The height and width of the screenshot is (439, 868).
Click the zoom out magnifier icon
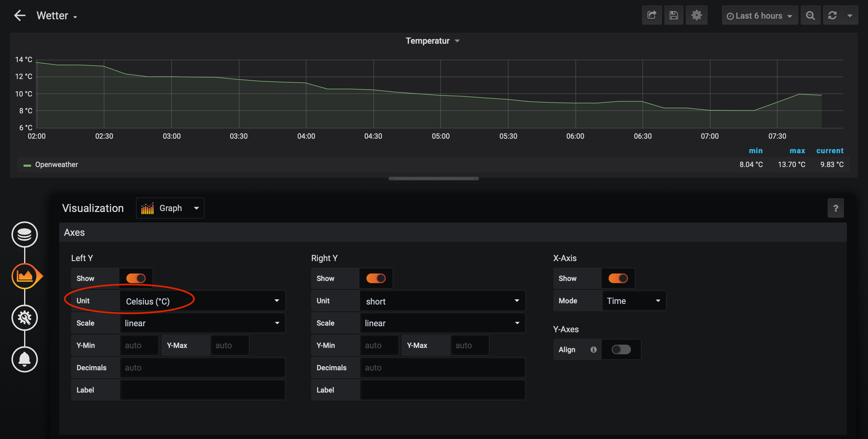coord(810,15)
